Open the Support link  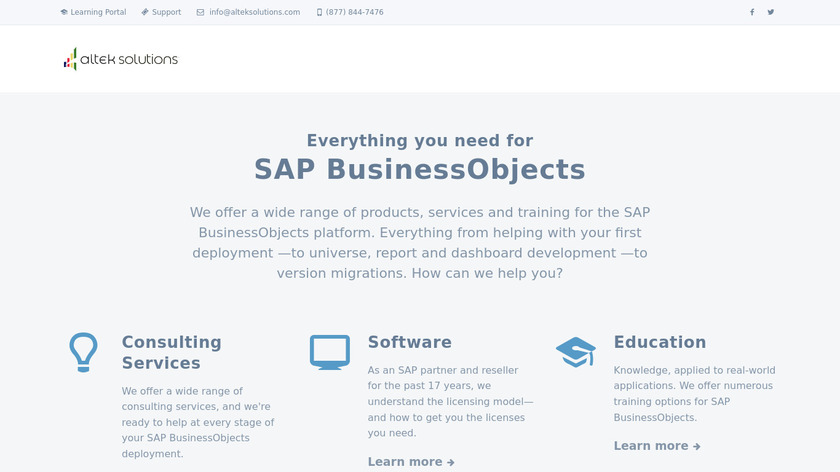[166, 12]
